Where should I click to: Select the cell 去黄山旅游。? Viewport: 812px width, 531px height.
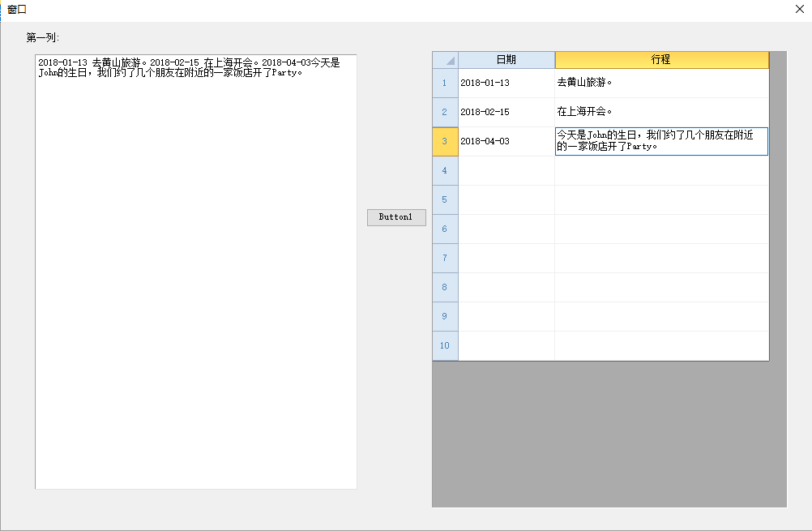(661, 83)
